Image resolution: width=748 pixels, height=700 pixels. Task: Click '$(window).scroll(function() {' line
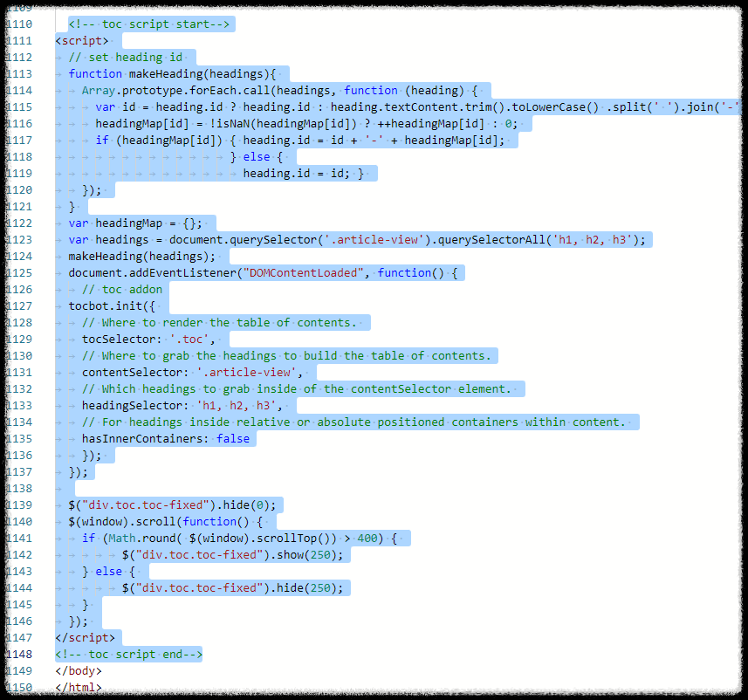click(166, 522)
